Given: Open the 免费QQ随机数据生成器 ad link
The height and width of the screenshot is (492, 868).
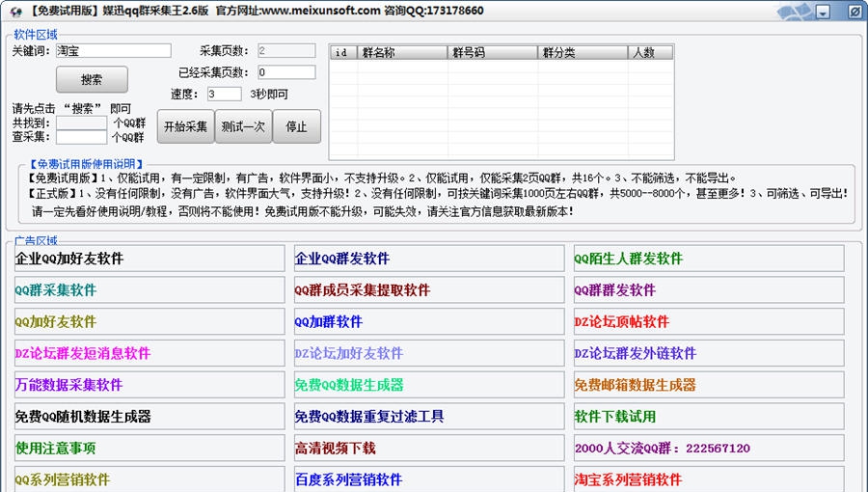Looking at the screenshot, I should 149,416.
